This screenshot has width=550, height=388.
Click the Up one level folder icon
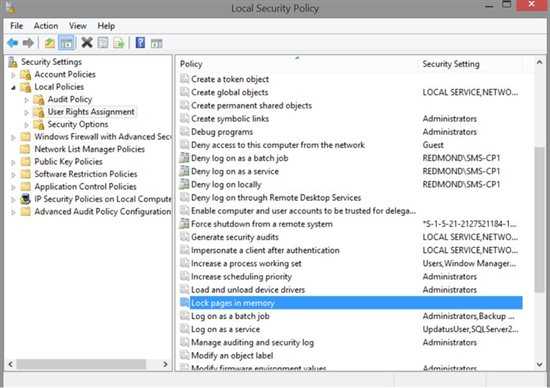coord(49,43)
